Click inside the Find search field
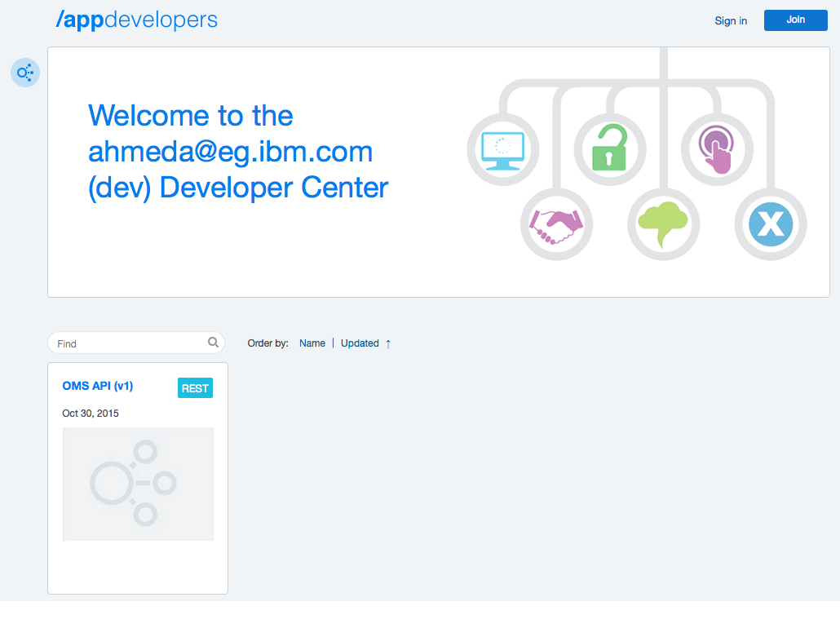 (122, 343)
